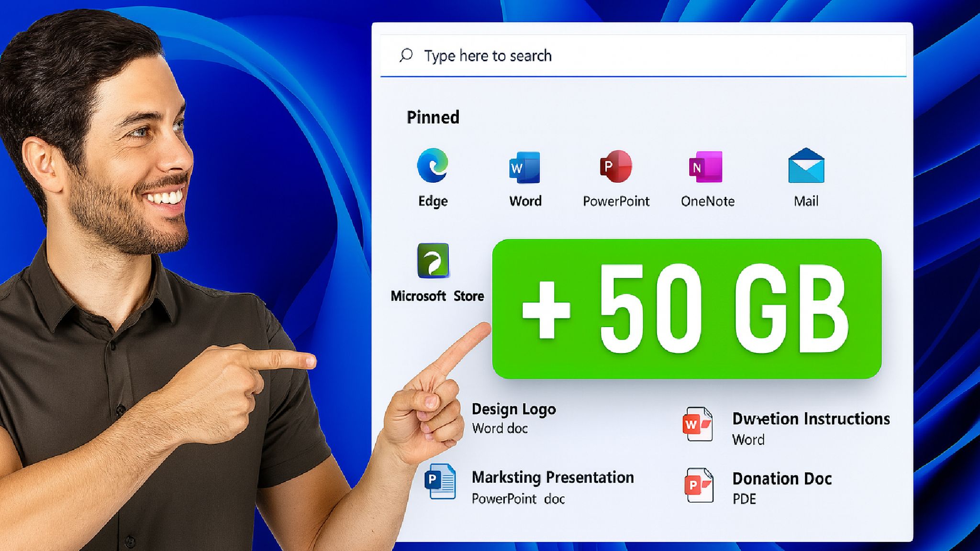The image size is (980, 551).
Task: Open the Donation Instructions document
Action: coord(811,419)
